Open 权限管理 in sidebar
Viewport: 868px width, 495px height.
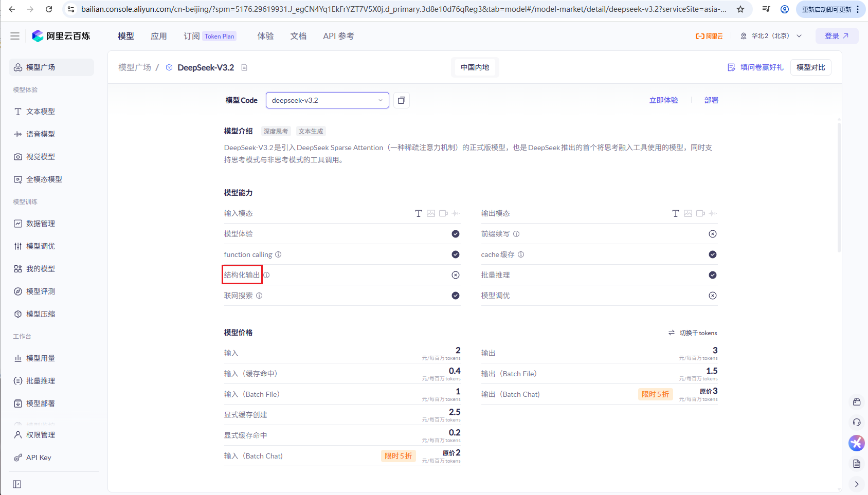tap(51, 435)
